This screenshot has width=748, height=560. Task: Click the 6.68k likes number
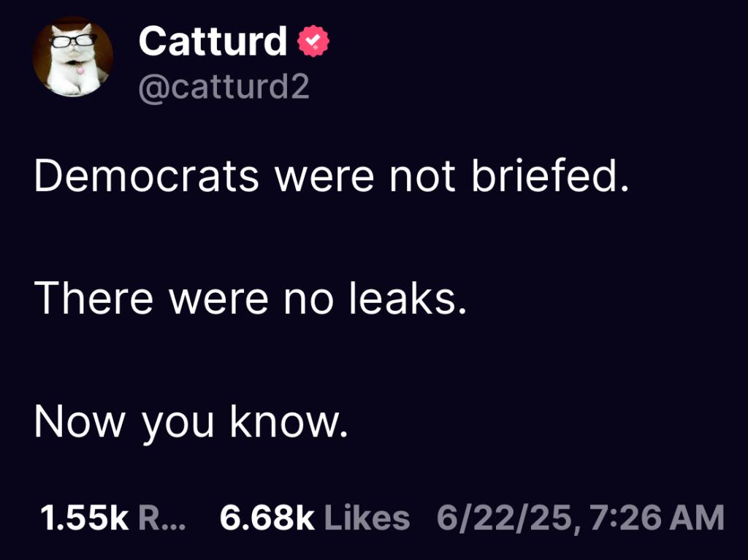pyautogui.click(x=267, y=518)
